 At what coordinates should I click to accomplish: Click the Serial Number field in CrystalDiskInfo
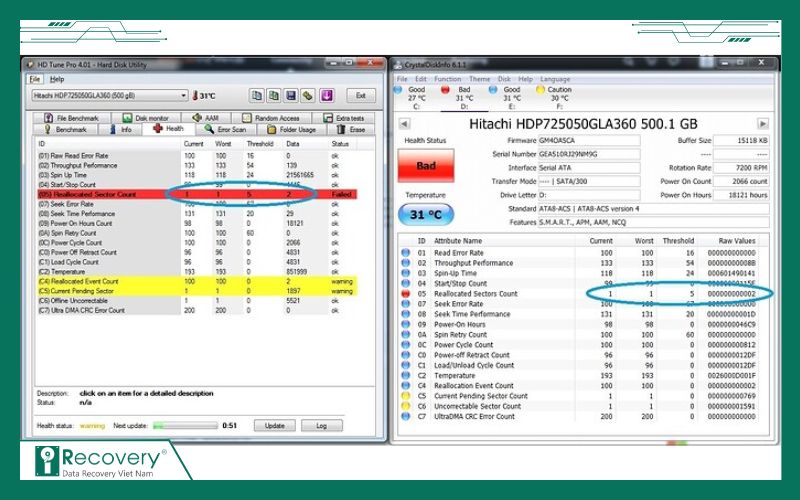click(x=589, y=154)
